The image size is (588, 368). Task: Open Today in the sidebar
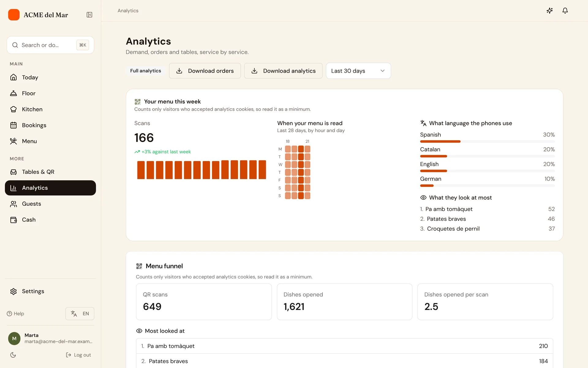pos(50,77)
